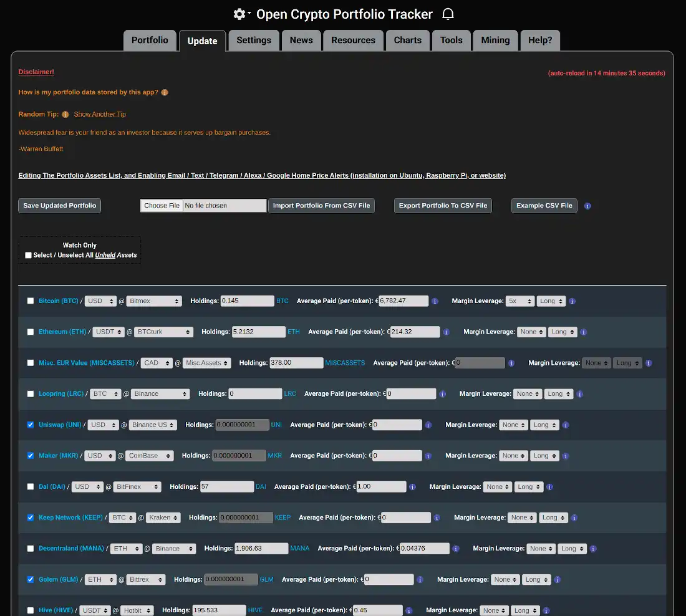
Task: Click Decentraland average paid info icon
Action: coord(456,549)
